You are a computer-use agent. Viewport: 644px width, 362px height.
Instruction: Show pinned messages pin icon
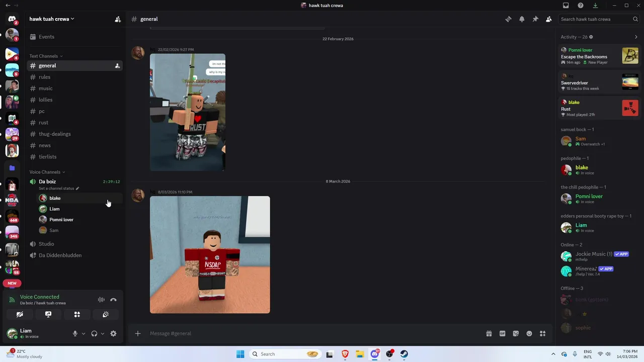[535, 19]
